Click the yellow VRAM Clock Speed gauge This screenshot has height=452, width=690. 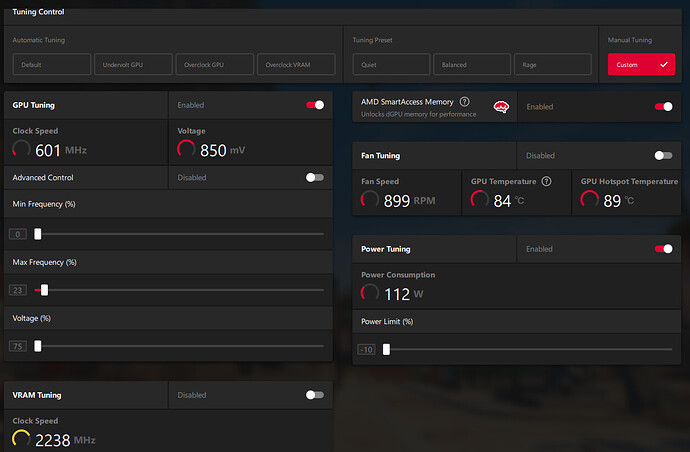tap(21, 439)
